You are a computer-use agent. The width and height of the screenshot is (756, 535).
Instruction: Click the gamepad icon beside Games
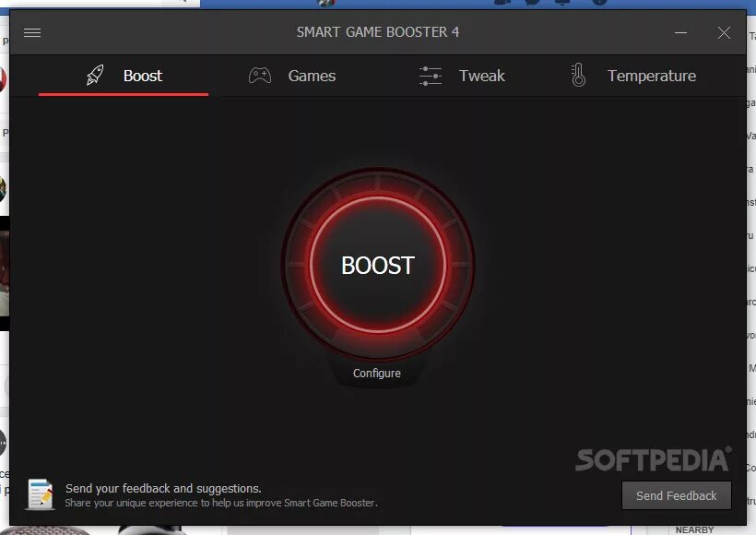pos(260,76)
